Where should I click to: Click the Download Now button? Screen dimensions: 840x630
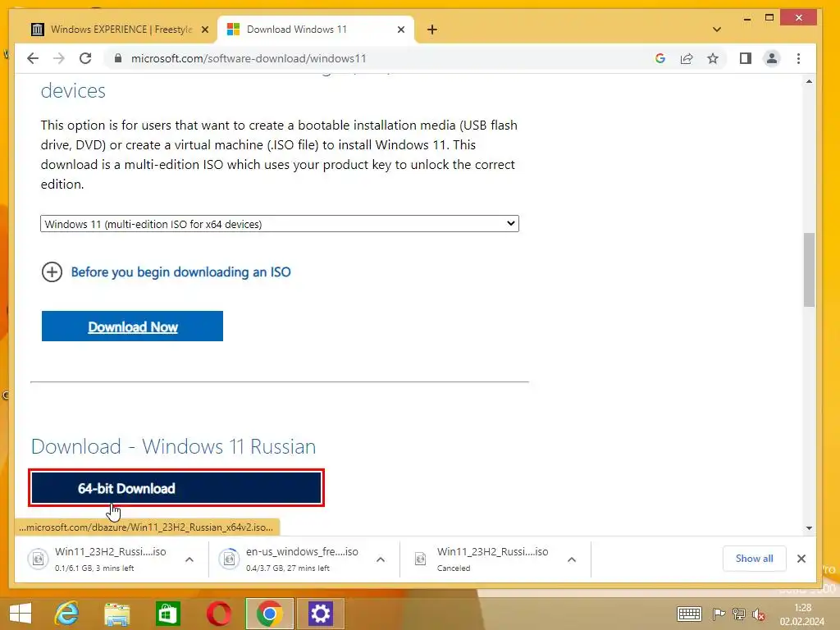(x=132, y=326)
